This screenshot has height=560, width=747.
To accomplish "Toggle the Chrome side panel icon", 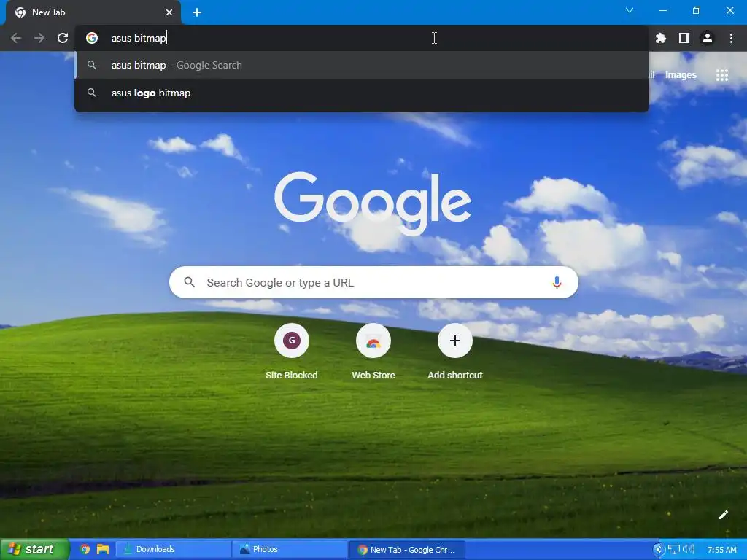I will click(684, 38).
